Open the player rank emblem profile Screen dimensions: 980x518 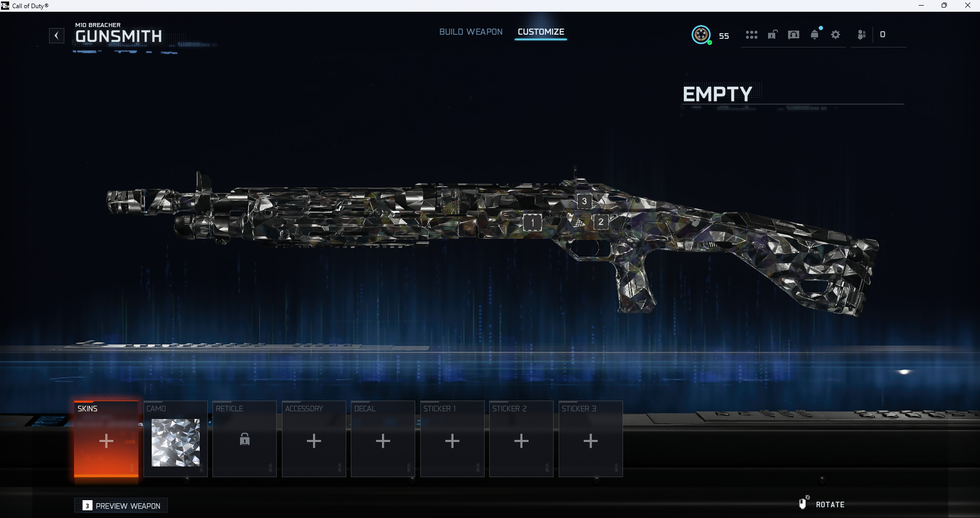coord(701,35)
